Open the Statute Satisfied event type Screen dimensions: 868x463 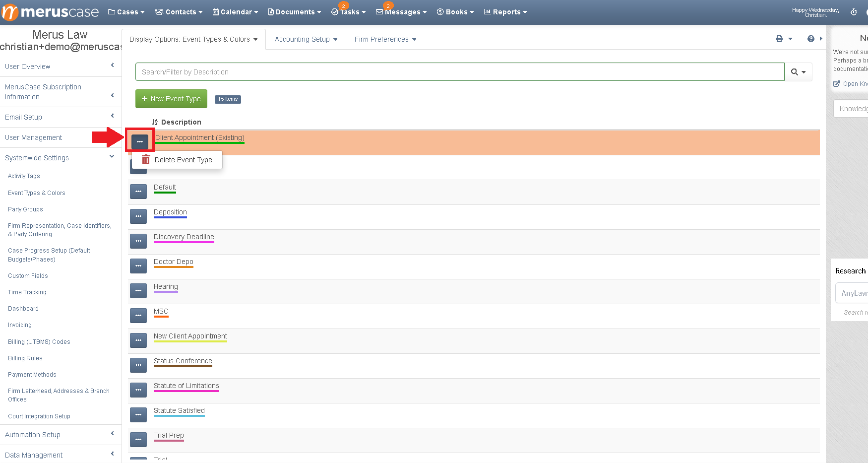[179, 410]
